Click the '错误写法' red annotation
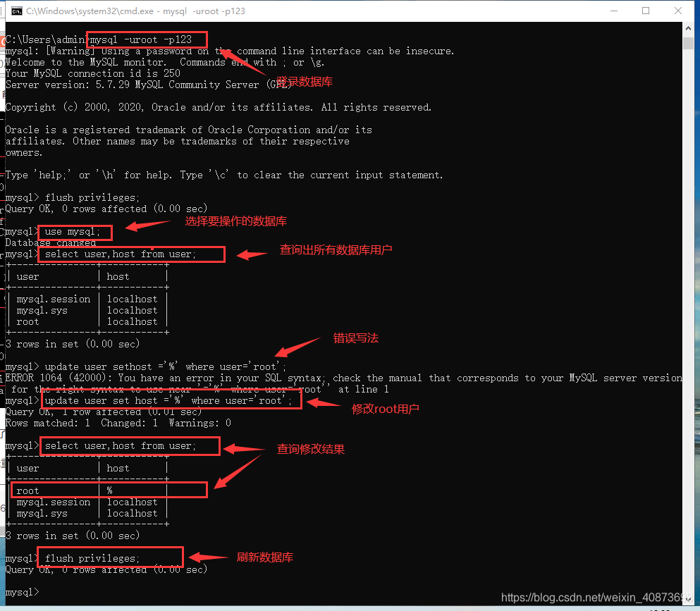Image resolution: width=700 pixels, height=611 pixels. click(x=355, y=338)
